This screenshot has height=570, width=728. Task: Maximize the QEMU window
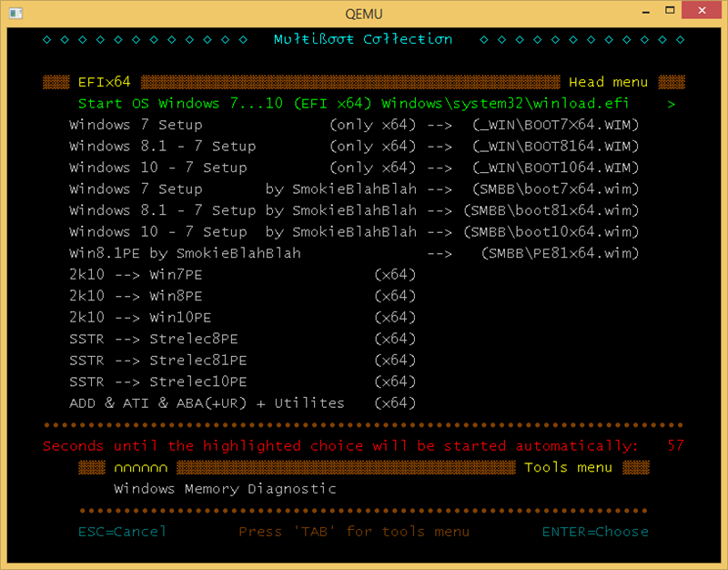pyautogui.click(x=670, y=11)
